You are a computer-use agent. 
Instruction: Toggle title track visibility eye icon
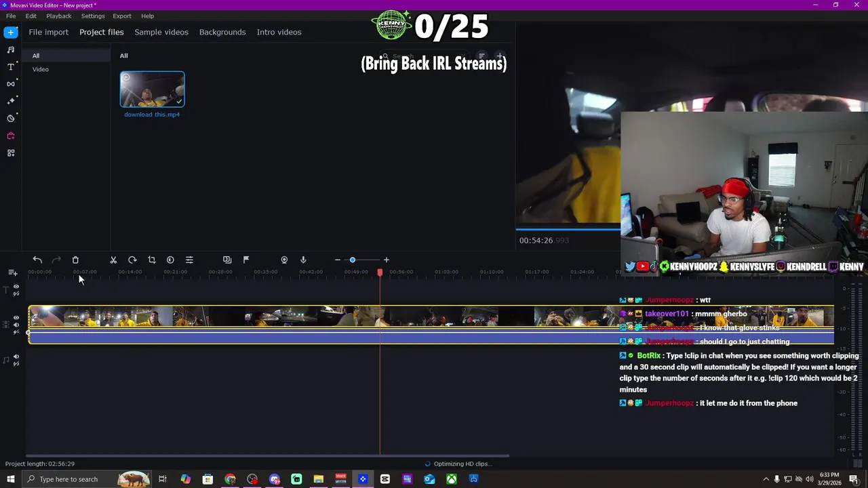16,287
